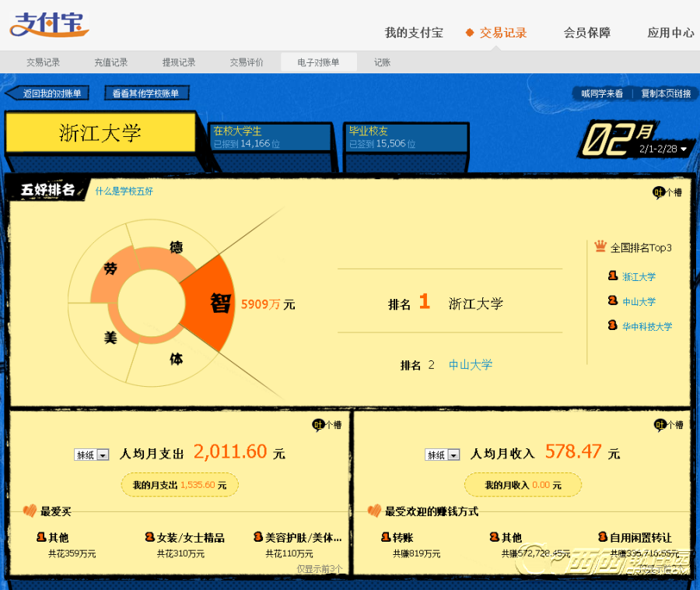Click the 2,011.60 average expense figure
The height and width of the screenshot is (590, 700).
230,451
